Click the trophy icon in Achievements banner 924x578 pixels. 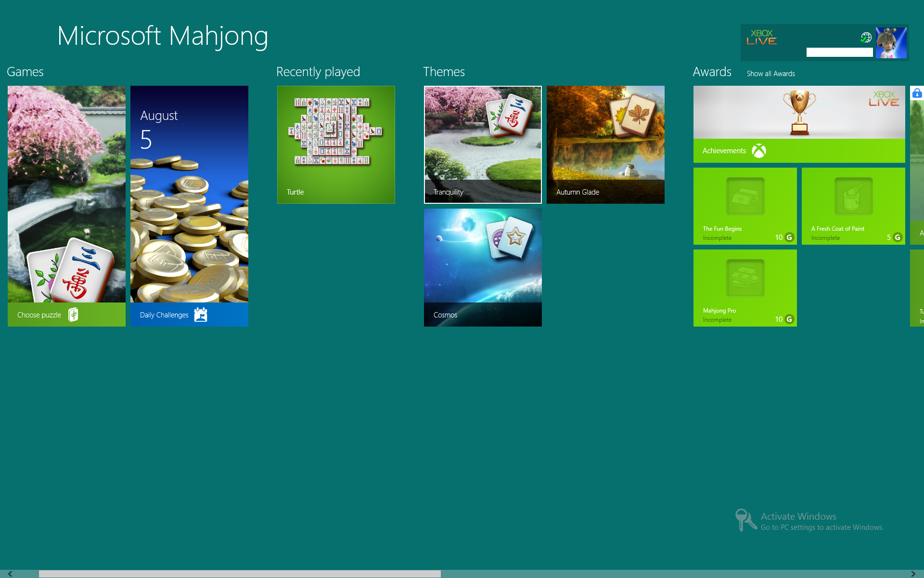(x=799, y=113)
